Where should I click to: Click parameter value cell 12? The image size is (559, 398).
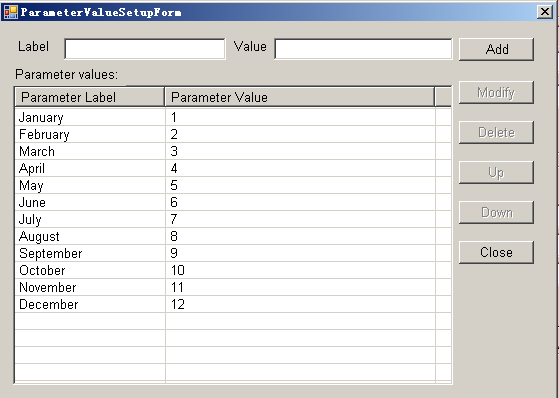300,304
